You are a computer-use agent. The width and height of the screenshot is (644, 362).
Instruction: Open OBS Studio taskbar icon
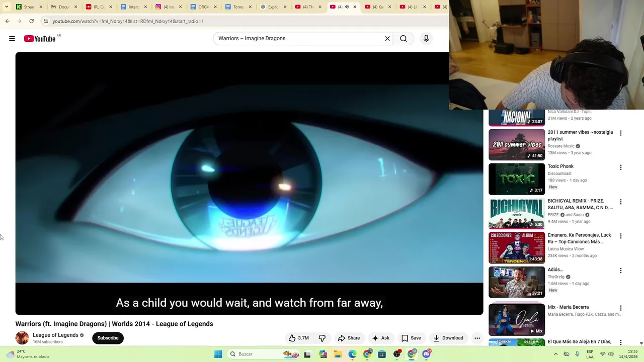coord(397,354)
